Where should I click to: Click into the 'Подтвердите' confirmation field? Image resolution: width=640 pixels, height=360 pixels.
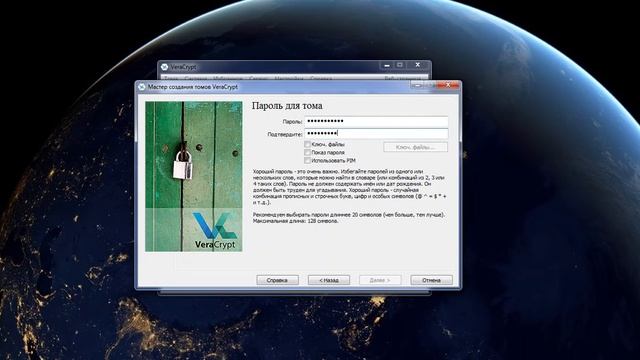(376, 133)
